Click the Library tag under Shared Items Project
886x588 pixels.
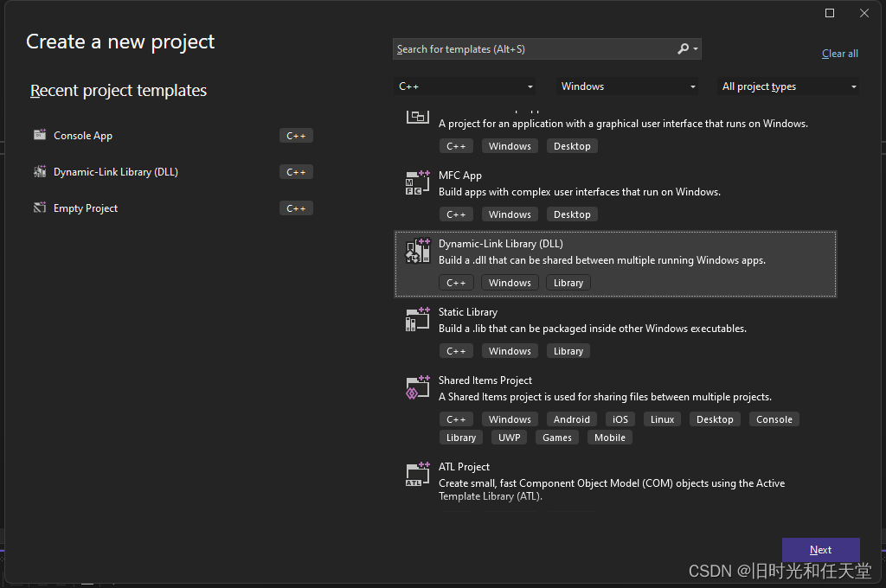(x=460, y=438)
